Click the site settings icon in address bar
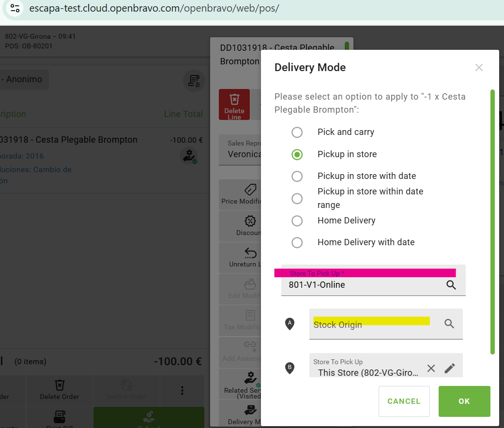This screenshot has height=428, width=504. (15, 8)
